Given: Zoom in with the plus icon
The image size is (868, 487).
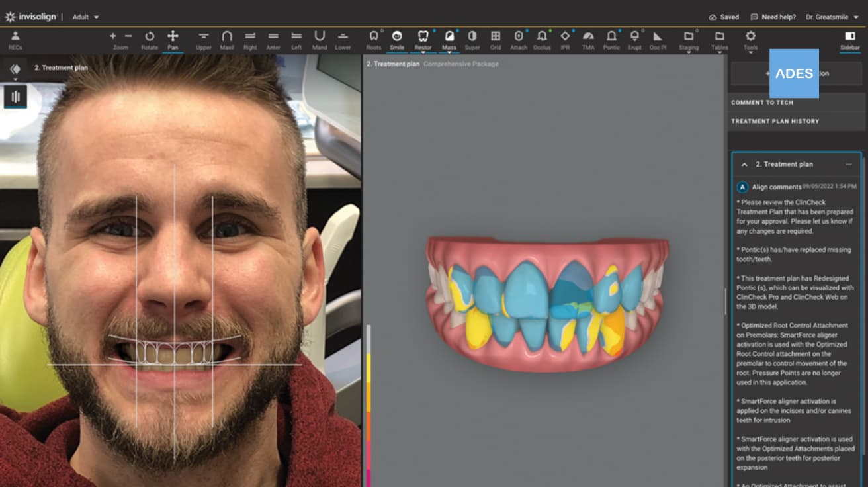Looking at the screenshot, I should (112, 36).
